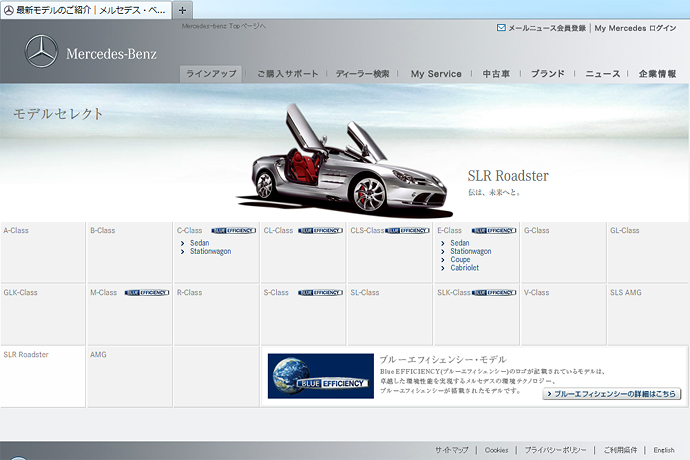Viewport: 690px width, 460px height.
Task: Open E-Class Coupe link
Action: [460, 260]
